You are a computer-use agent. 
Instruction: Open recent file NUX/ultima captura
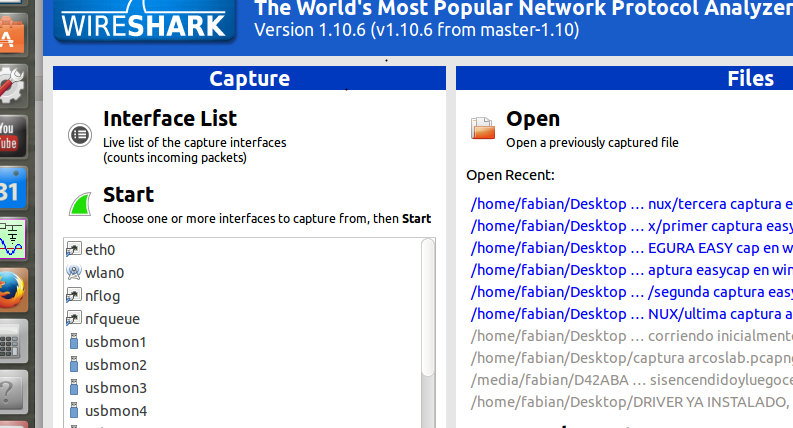pyautogui.click(x=632, y=314)
